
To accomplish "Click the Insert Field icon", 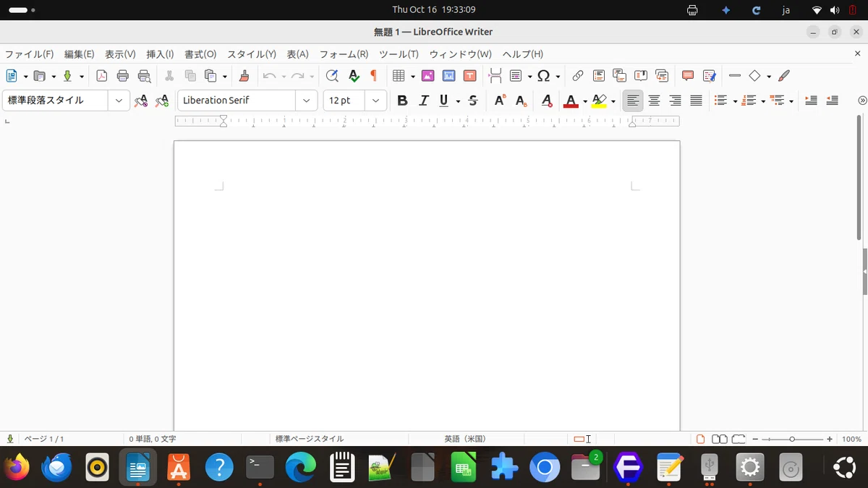I will point(516,76).
